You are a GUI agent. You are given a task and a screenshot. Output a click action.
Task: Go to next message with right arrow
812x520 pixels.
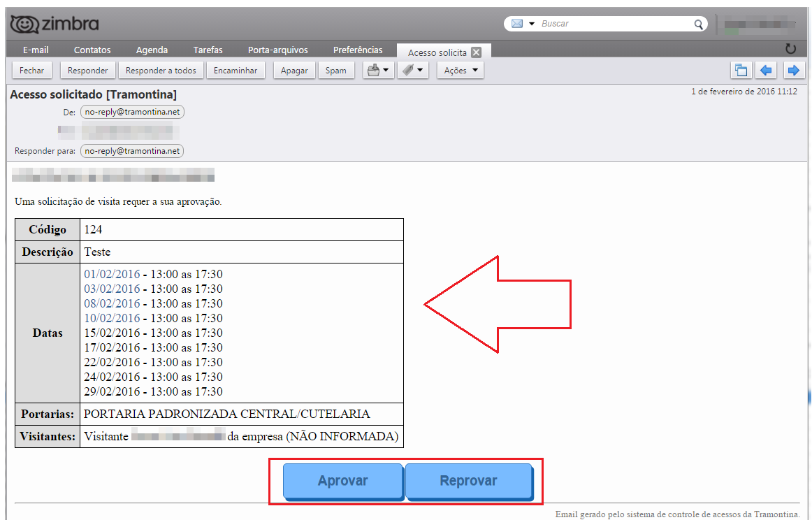pyautogui.click(x=792, y=71)
